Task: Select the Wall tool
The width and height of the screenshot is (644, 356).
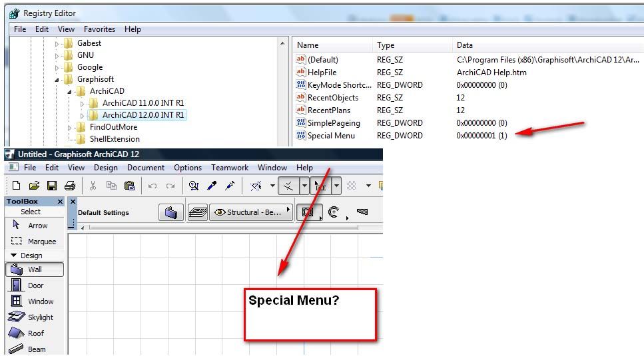Action: point(35,269)
